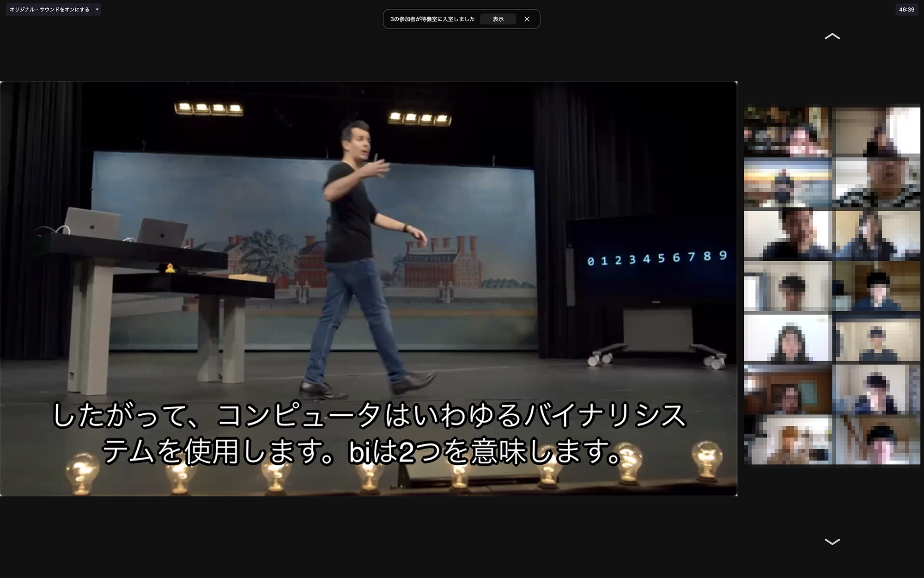Screen dimensions: 924x578
Task: Open dropdown arrow beside original sound button
Action: coord(97,9)
